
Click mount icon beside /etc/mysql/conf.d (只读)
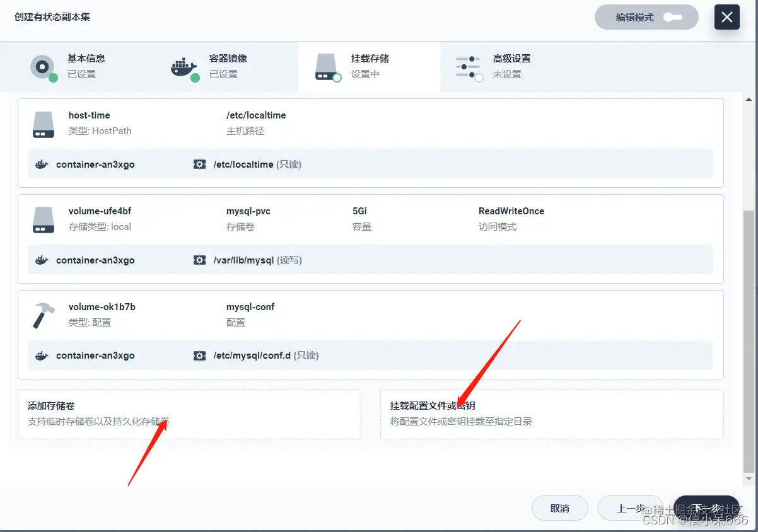click(x=199, y=356)
